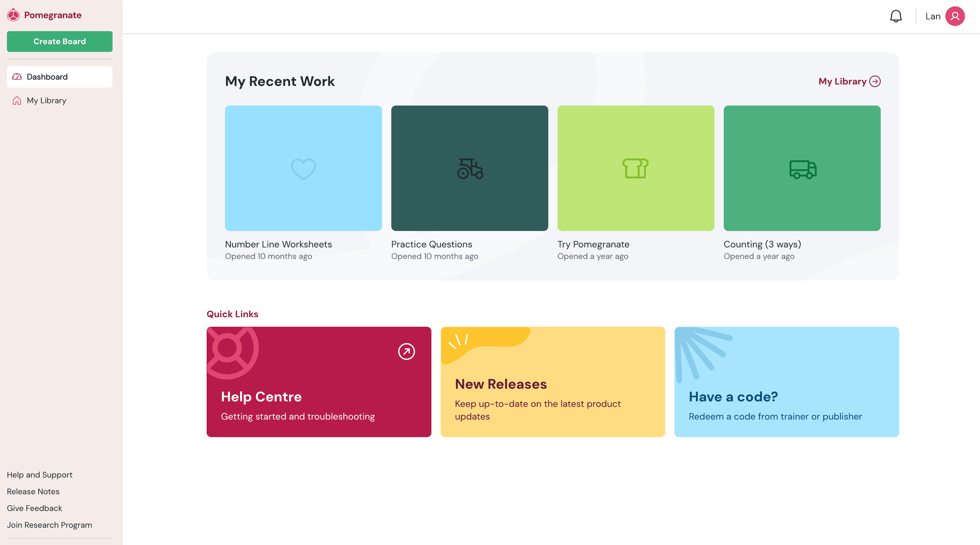Select Dashboard in the sidebar

click(60, 77)
